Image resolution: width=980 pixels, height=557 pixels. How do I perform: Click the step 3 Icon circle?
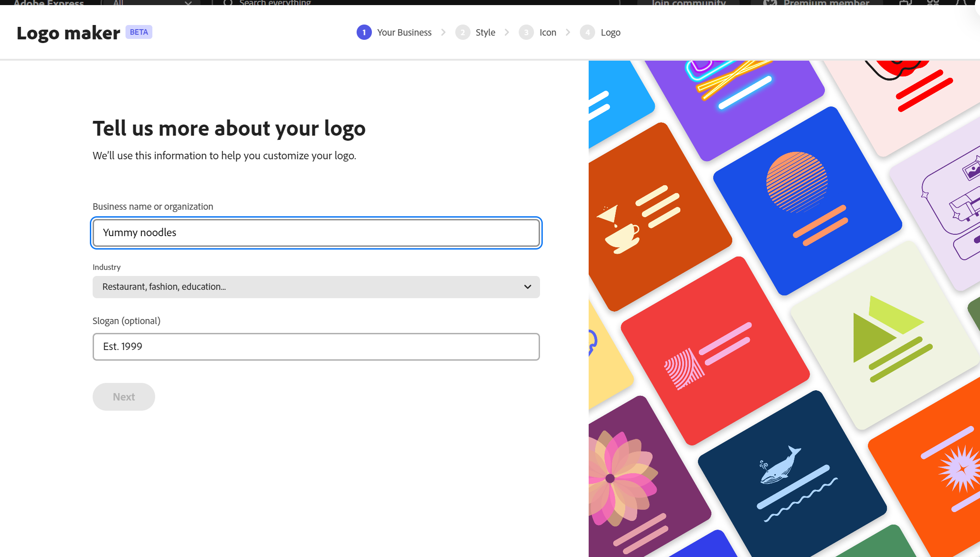click(526, 32)
